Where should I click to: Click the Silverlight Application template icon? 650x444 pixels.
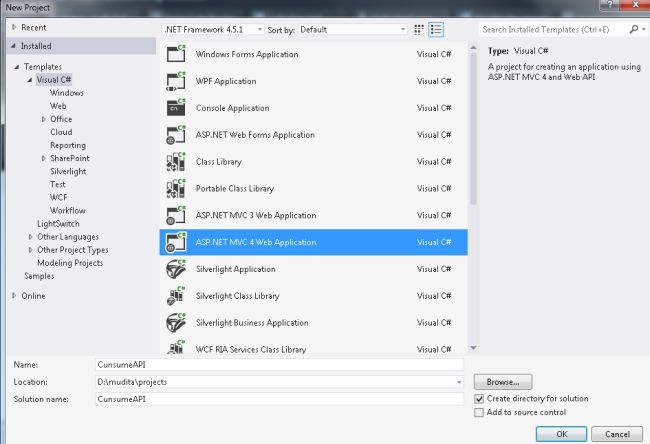176,269
